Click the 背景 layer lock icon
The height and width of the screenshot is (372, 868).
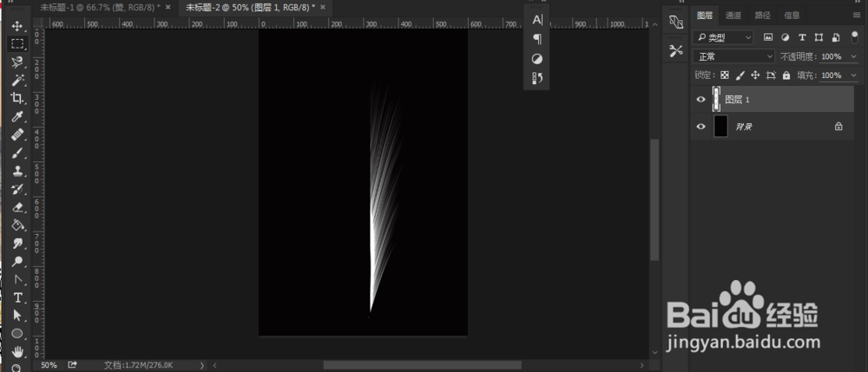[838, 127]
